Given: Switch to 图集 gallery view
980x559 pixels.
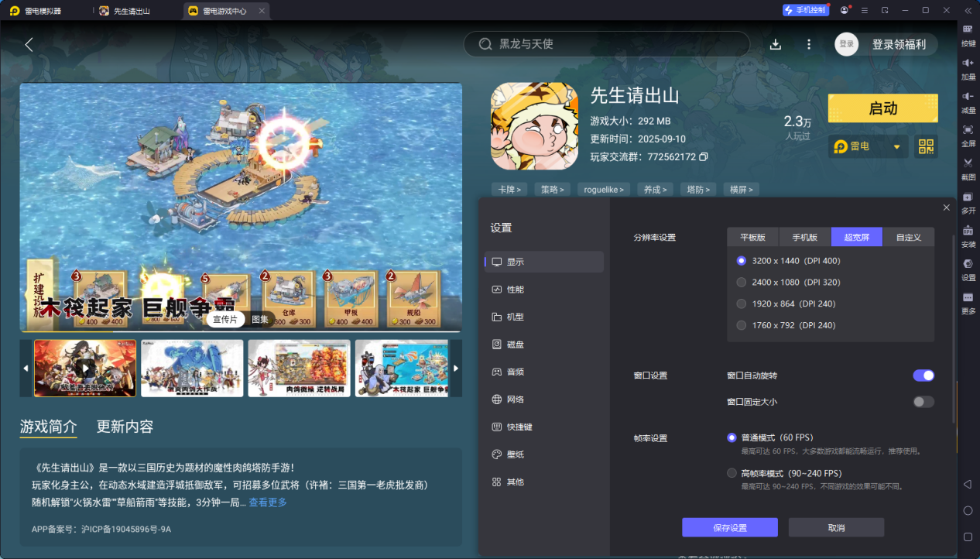Looking at the screenshot, I should tap(260, 319).
